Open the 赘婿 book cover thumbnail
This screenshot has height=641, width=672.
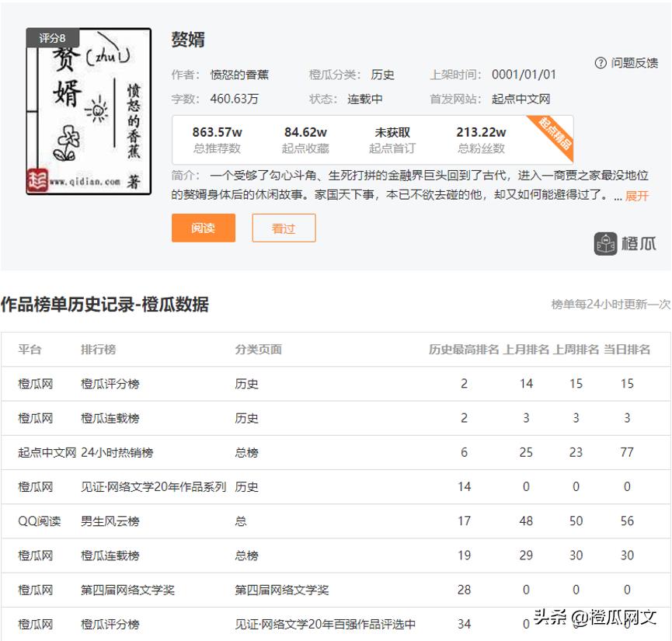coord(88,113)
